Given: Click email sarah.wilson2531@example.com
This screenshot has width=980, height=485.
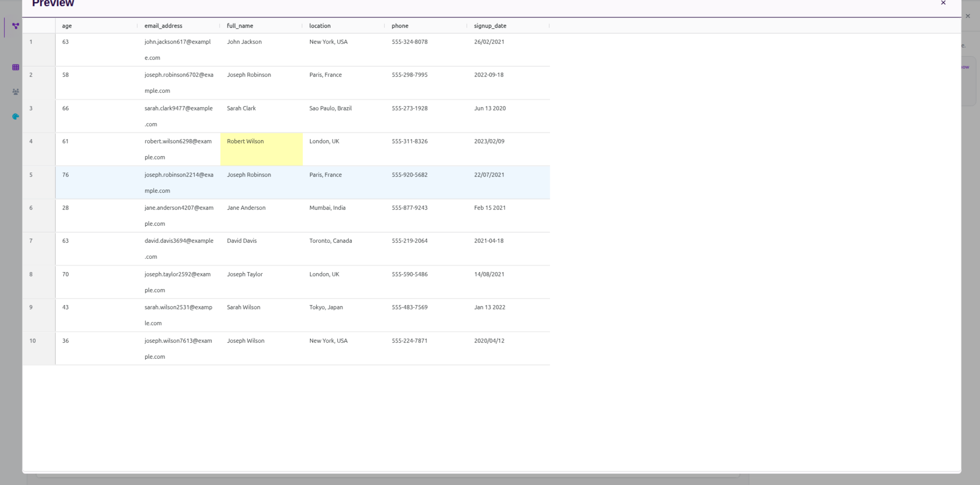Looking at the screenshot, I should [x=179, y=315].
